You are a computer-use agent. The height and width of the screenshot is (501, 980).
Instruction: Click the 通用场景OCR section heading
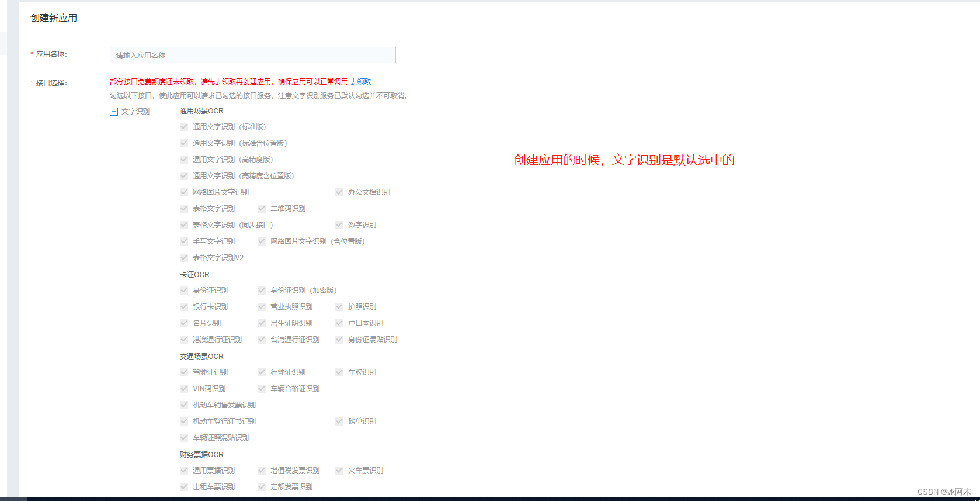point(201,111)
